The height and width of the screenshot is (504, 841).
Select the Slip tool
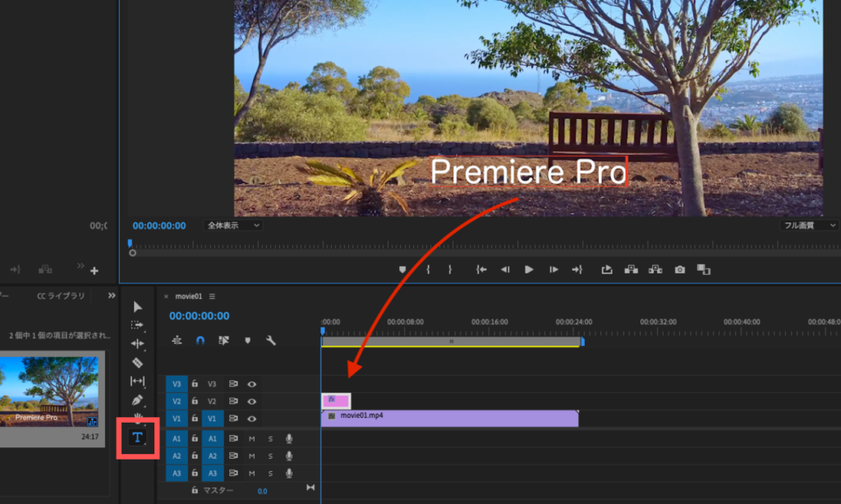pos(137,381)
